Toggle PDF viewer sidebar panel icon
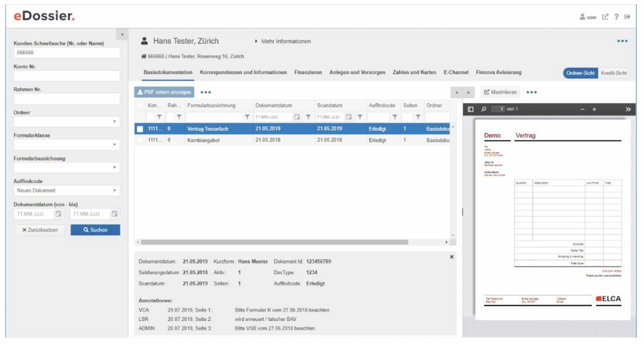This screenshot has width=644, height=344. coord(470,109)
